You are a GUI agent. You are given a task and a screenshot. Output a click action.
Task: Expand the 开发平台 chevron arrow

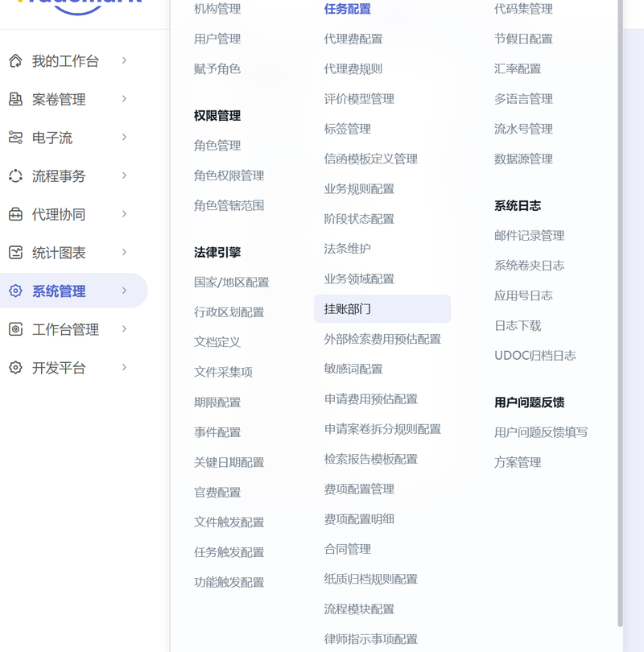click(124, 368)
